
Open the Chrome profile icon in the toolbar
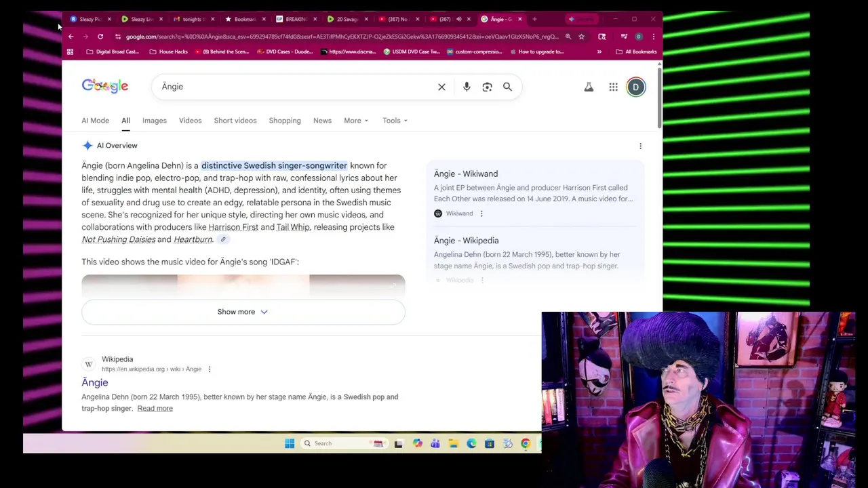pyautogui.click(x=638, y=37)
